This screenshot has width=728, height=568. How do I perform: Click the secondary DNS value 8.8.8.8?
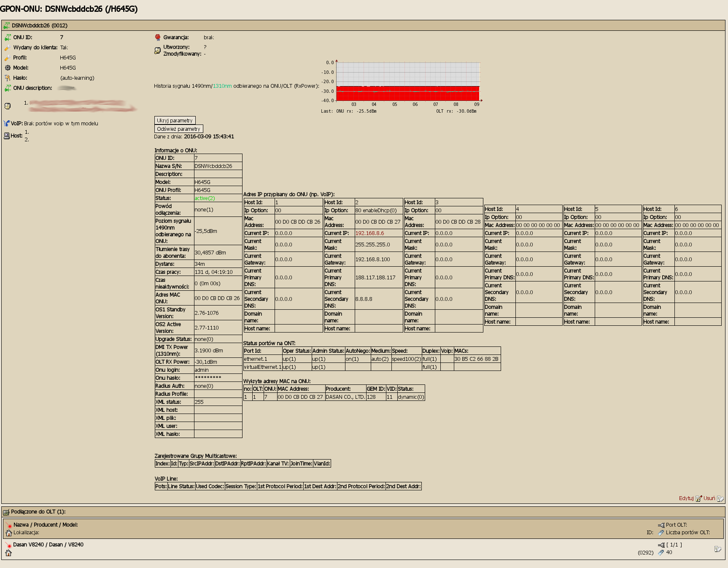pos(363,299)
